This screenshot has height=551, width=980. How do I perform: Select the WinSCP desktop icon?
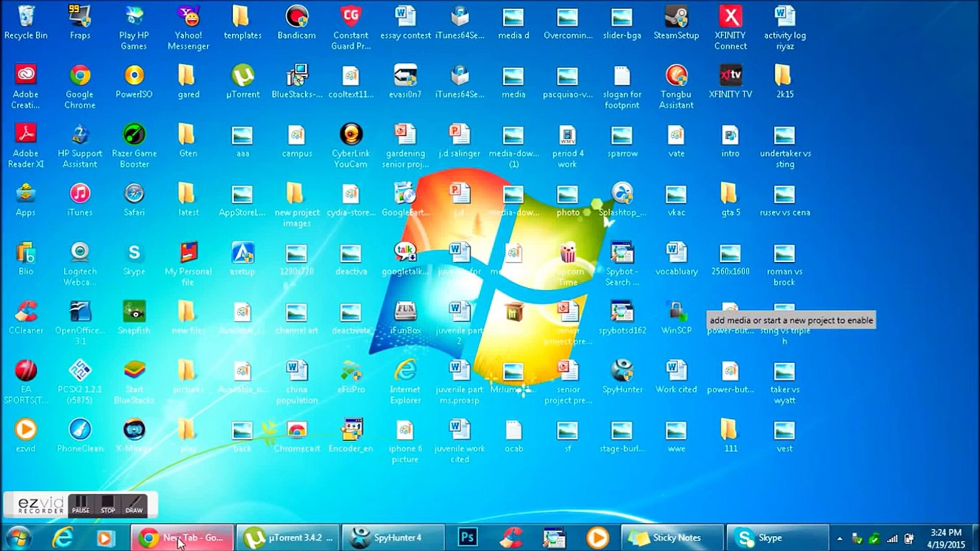[x=676, y=318]
